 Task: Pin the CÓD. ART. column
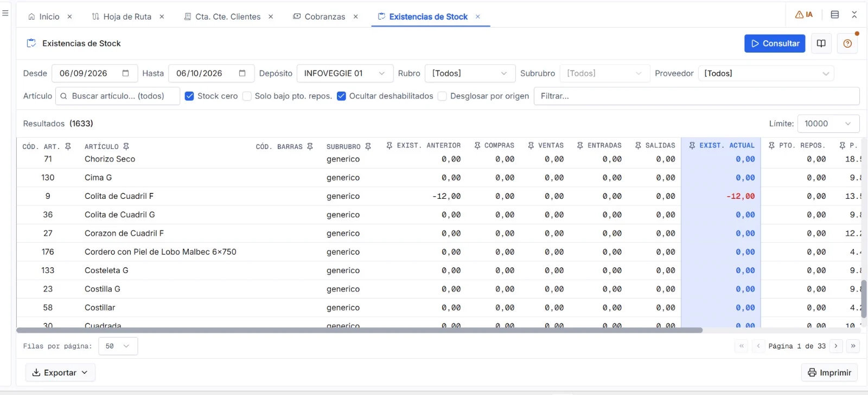(68, 146)
